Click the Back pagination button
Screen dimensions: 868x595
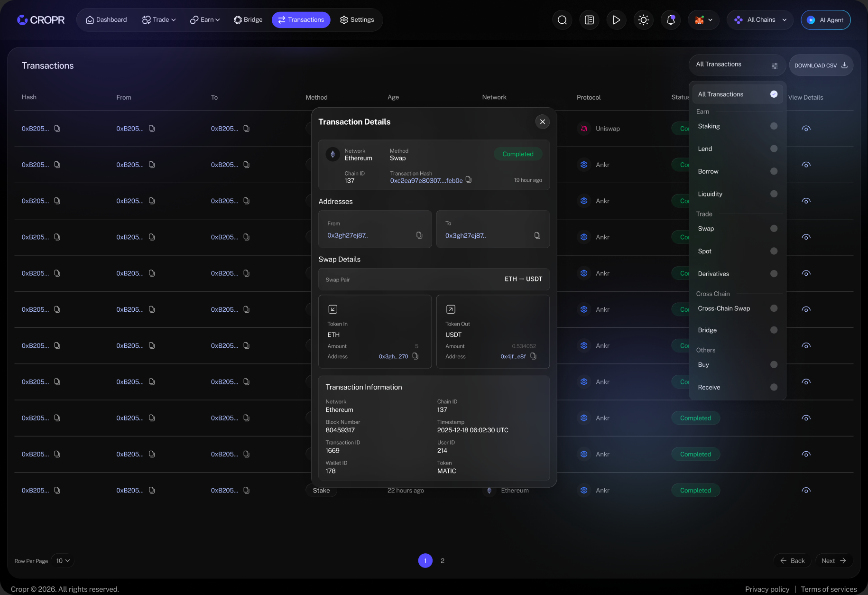pyautogui.click(x=793, y=561)
